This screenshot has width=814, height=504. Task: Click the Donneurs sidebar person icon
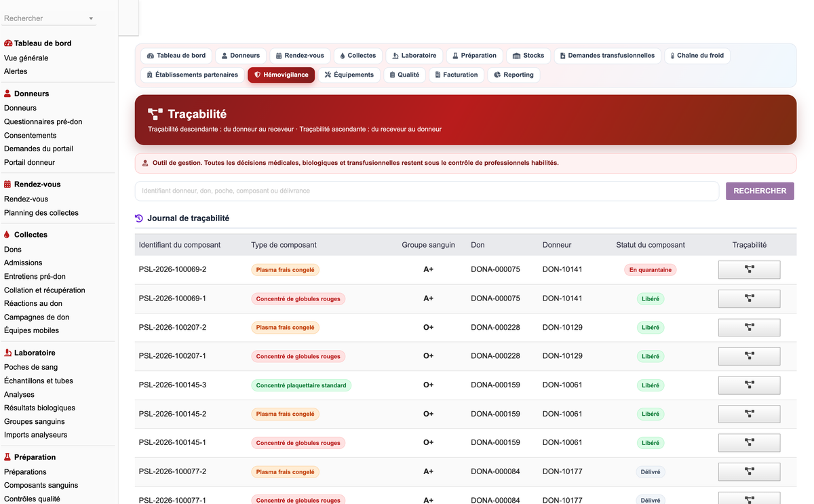click(7, 94)
